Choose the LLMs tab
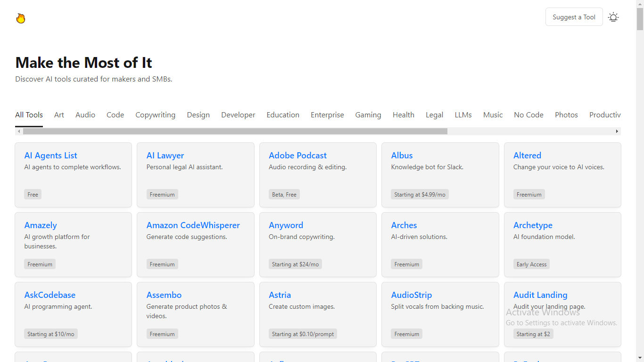Screen dimensions: 644x362 point(463,115)
